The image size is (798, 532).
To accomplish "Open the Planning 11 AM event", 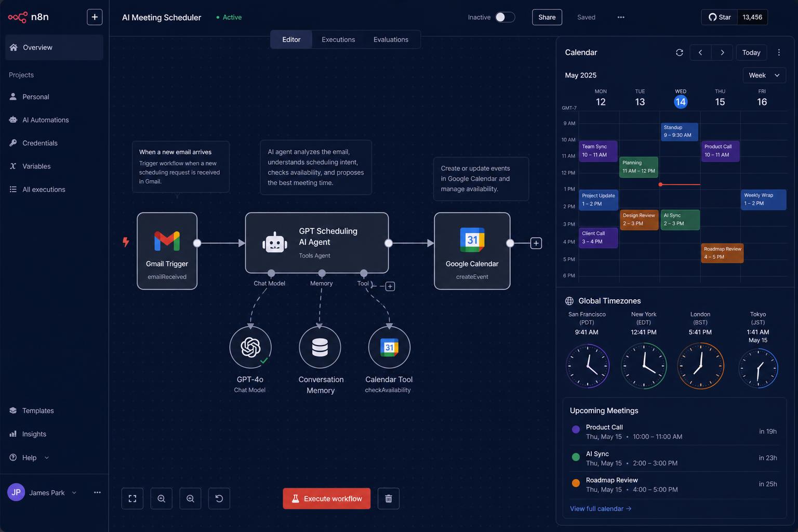I will [x=639, y=167].
